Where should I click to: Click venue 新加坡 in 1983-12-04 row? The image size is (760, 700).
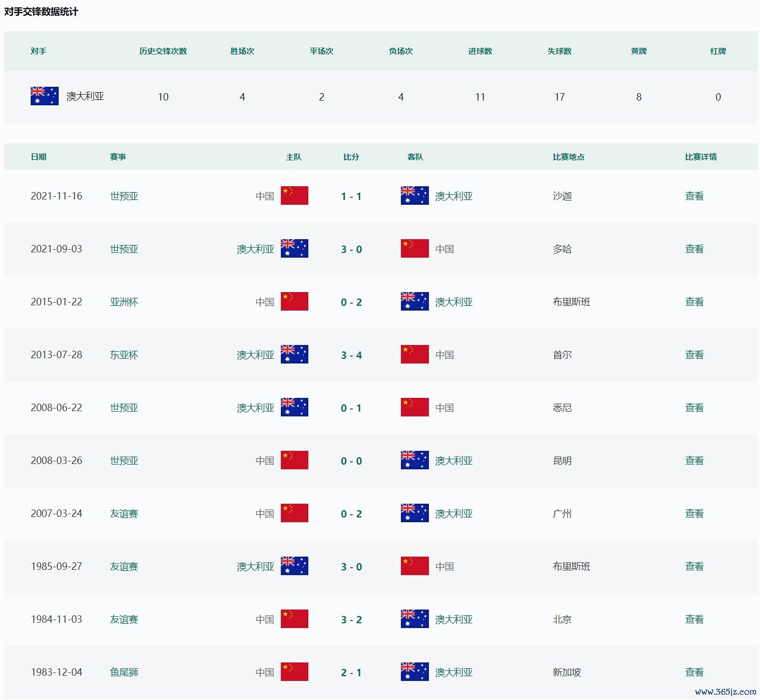[567, 672]
